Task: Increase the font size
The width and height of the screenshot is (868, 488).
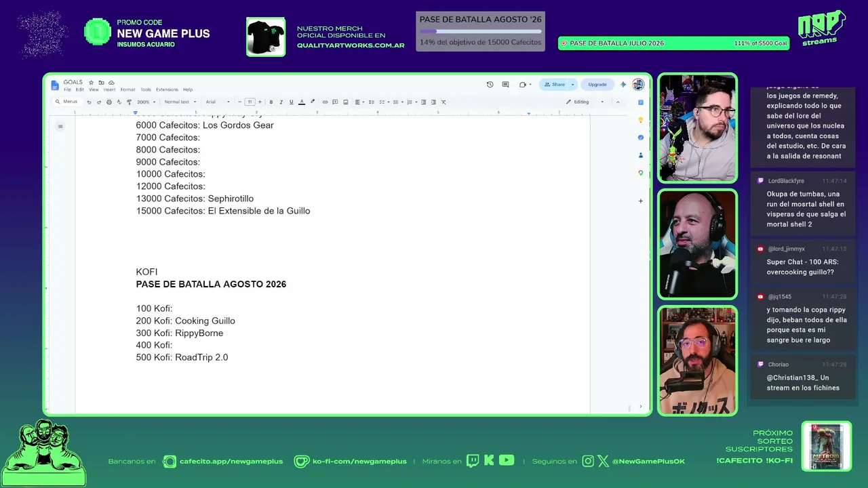Action: pos(260,102)
